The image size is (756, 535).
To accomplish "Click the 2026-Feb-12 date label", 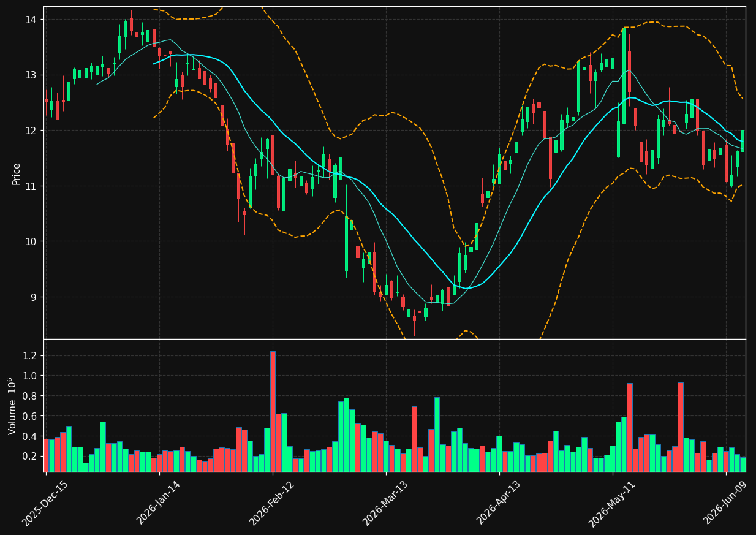I will [x=272, y=503].
